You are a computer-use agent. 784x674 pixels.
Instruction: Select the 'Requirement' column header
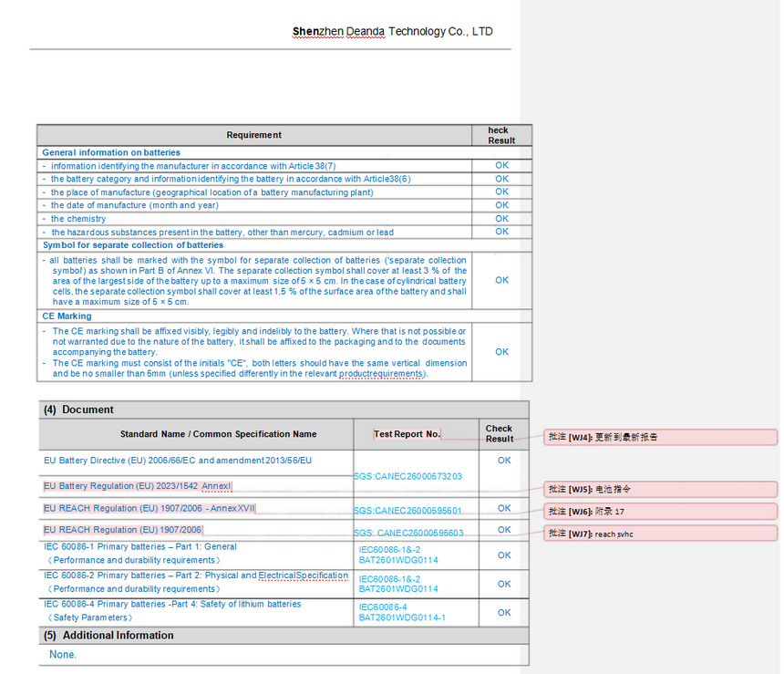pyautogui.click(x=254, y=135)
